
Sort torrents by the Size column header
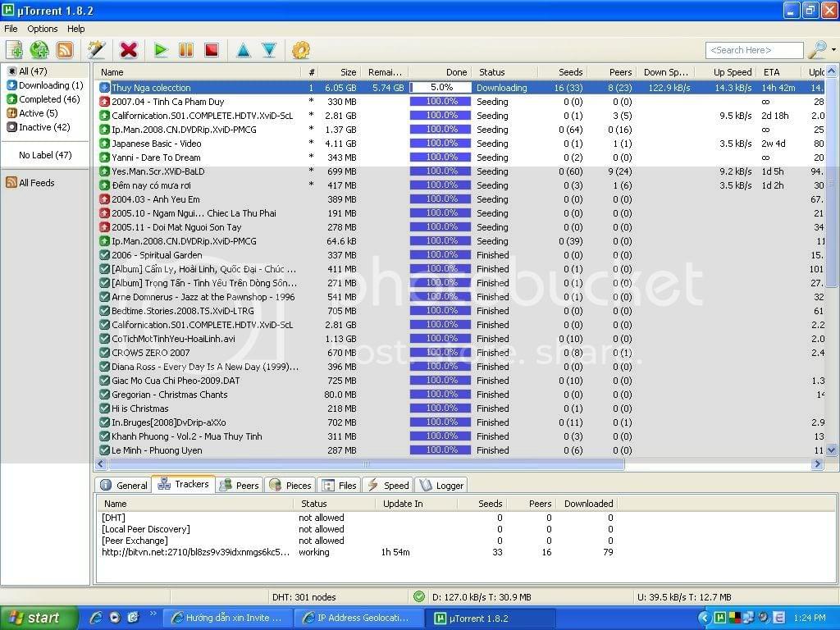(339, 72)
